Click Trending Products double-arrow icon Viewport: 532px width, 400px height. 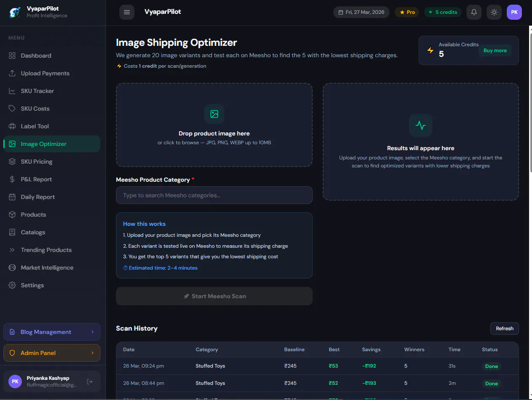(12, 250)
